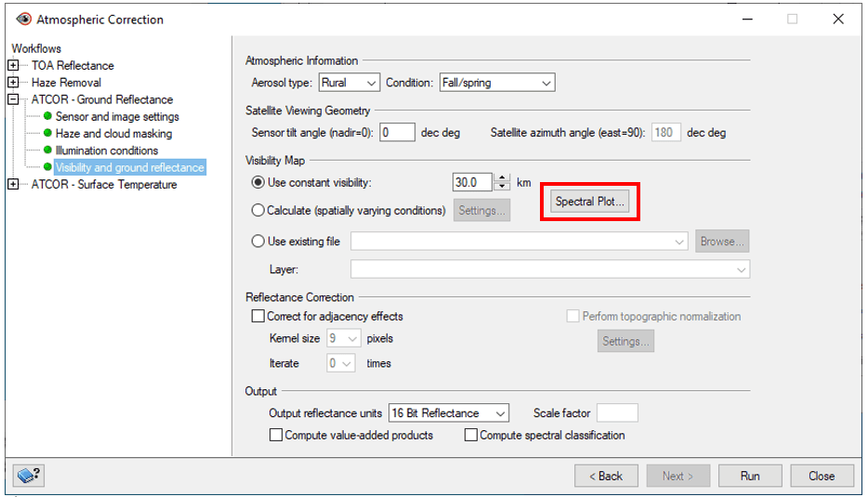
Task: Open the Aerosol type dropdown
Action: 349,83
